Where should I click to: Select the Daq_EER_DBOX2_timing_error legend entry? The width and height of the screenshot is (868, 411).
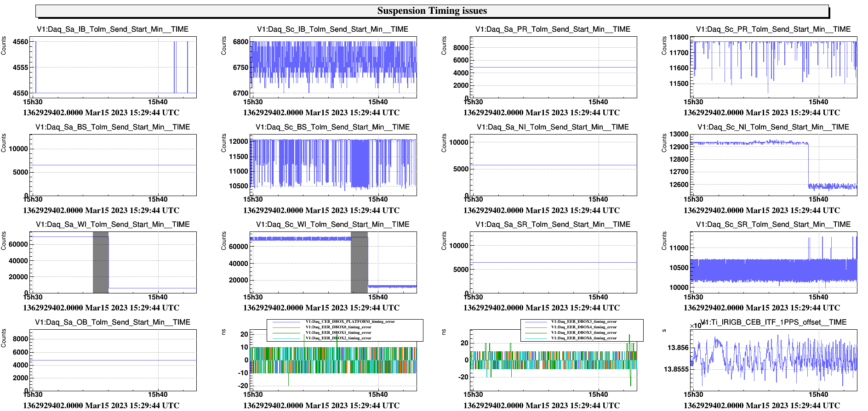(338, 338)
